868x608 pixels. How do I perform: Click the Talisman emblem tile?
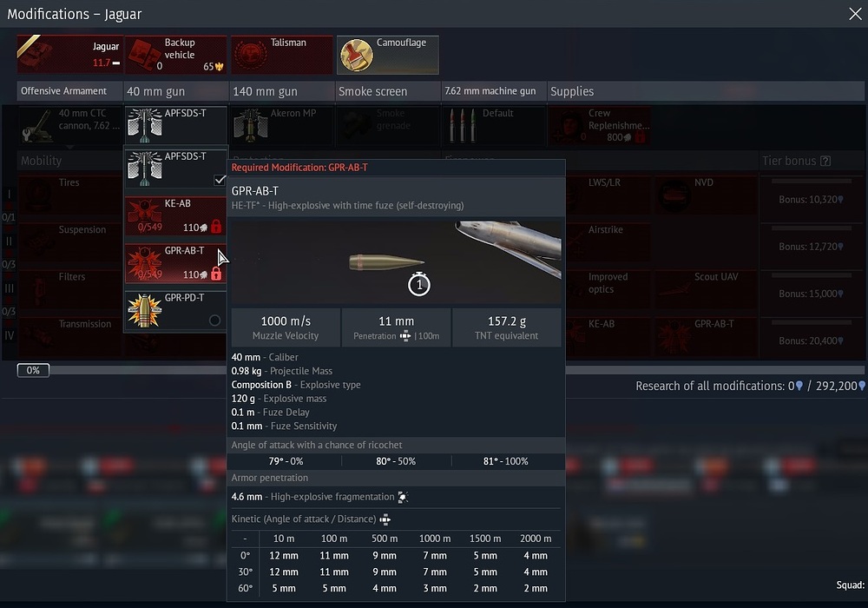[282, 55]
